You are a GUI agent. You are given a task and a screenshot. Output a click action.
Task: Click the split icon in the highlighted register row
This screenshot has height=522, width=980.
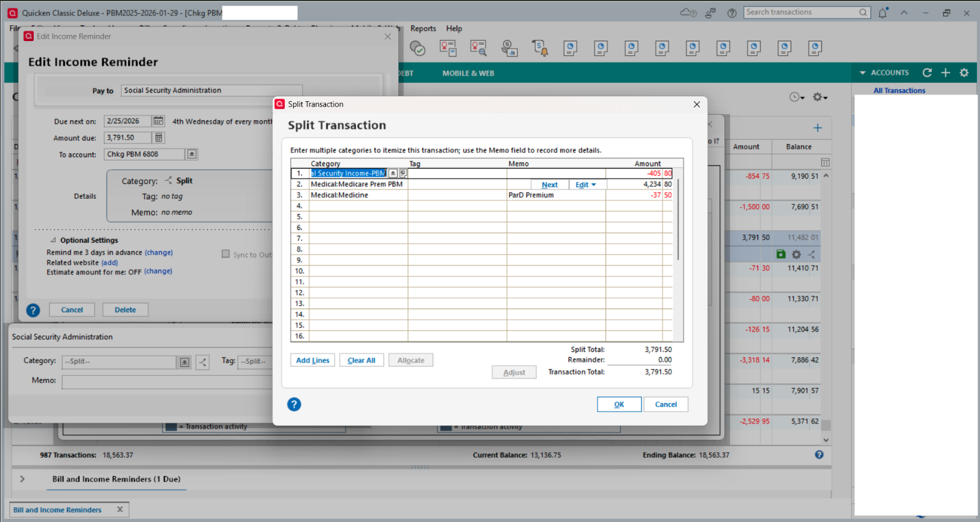click(x=811, y=254)
